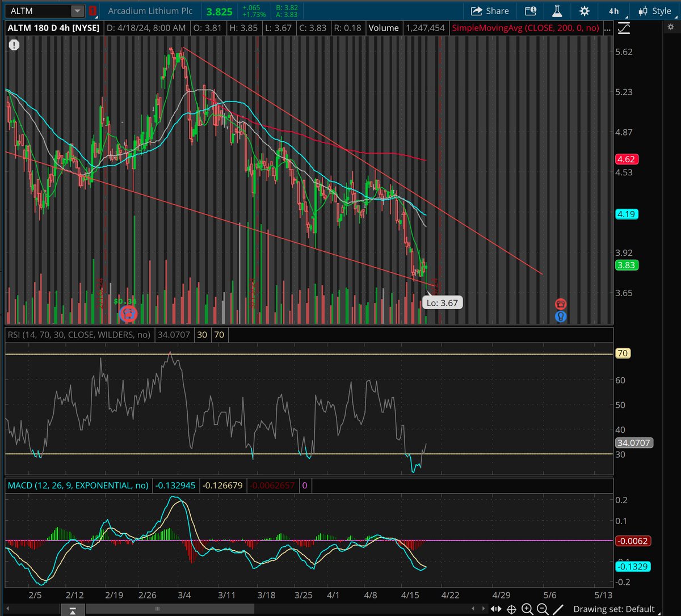Open chart settings gear icon
Screen dimensions: 681x616
[585, 11]
